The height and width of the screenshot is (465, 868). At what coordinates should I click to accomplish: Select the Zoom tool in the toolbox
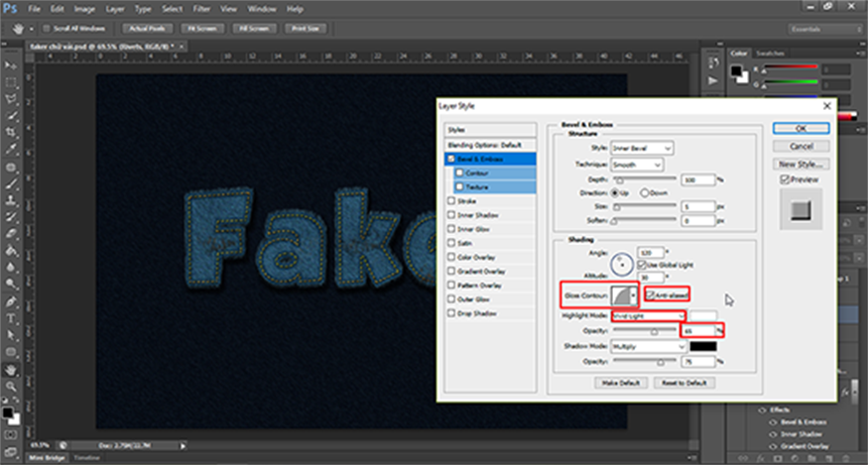tap(11, 388)
